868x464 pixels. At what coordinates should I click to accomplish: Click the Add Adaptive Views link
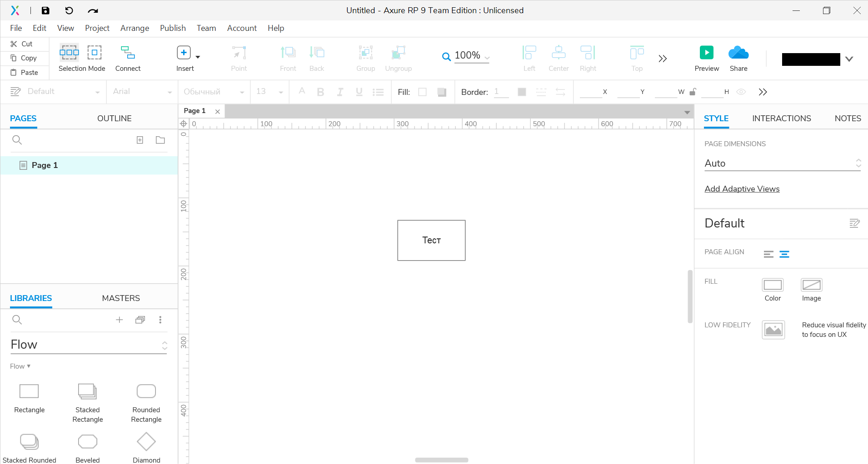click(x=742, y=189)
